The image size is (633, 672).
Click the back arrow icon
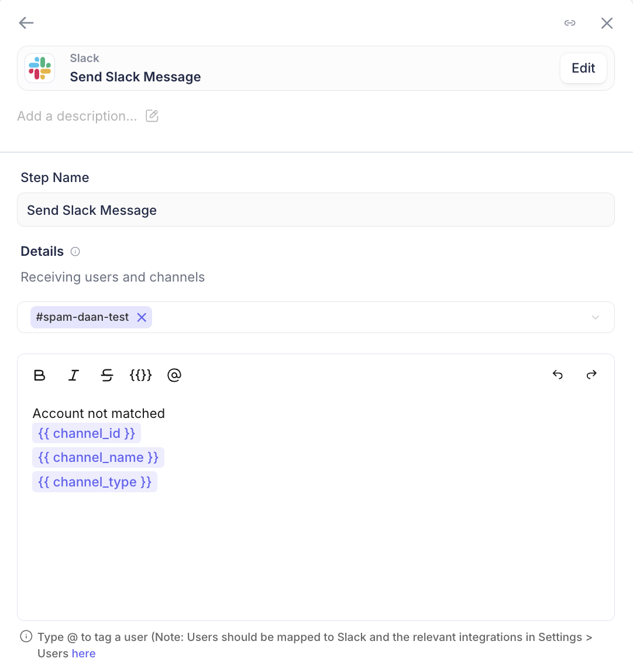[26, 23]
